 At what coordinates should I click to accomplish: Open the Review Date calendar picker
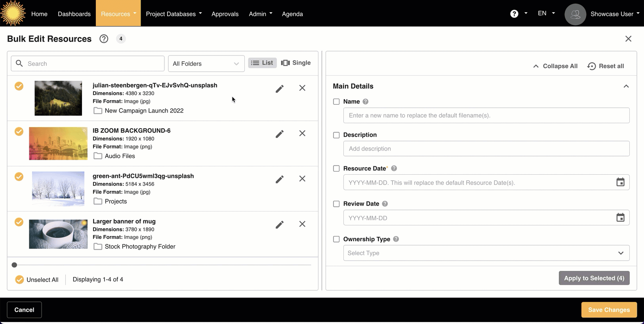click(x=620, y=217)
